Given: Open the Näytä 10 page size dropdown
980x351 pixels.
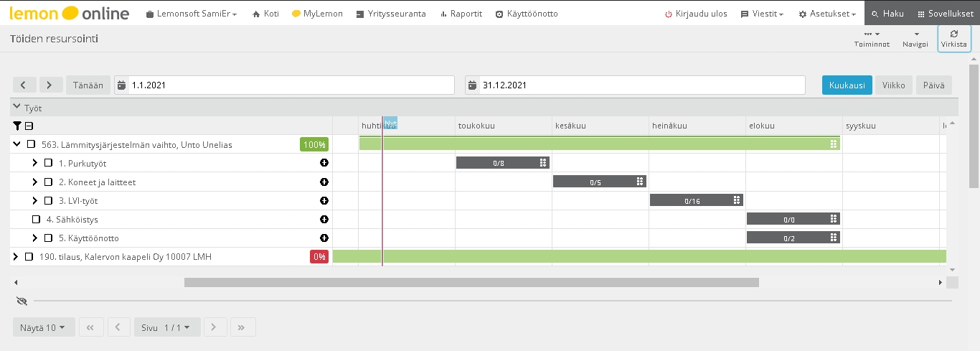Looking at the screenshot, I should (x=43, y=327).
